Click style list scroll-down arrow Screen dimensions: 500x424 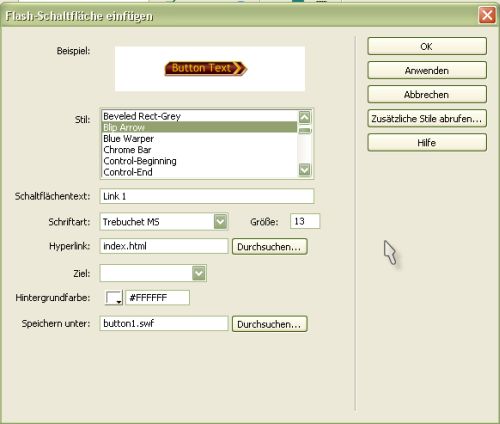tap(305, 170)
